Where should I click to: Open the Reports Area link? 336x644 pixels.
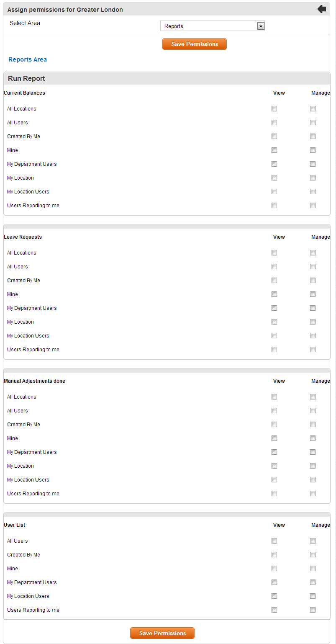(x=28, y=59)
